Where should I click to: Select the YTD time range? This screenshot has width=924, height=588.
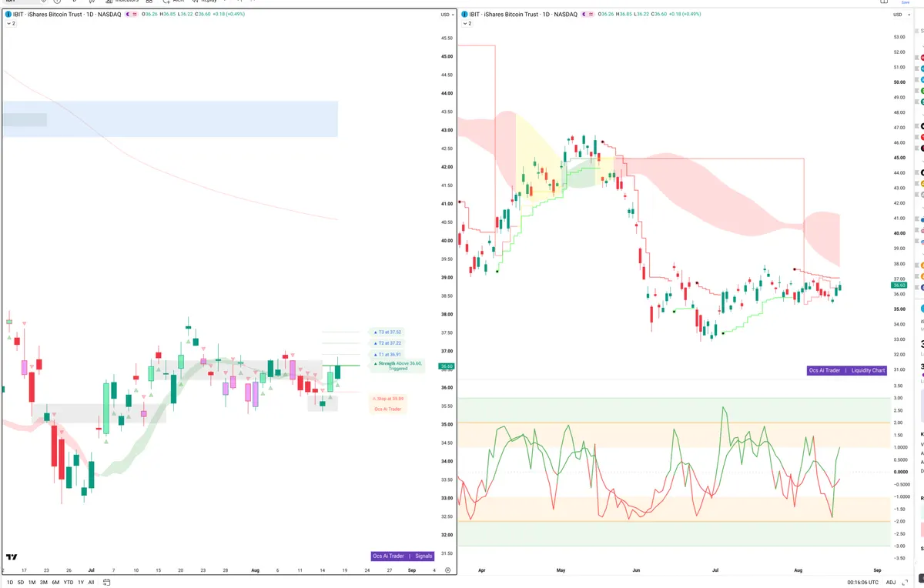(69, 583)
